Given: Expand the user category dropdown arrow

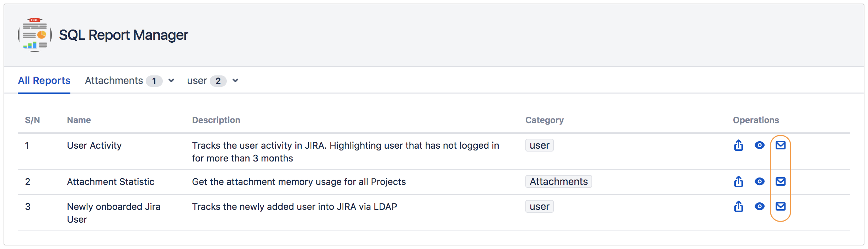Looking at the screenshot, I should point(235,81).
